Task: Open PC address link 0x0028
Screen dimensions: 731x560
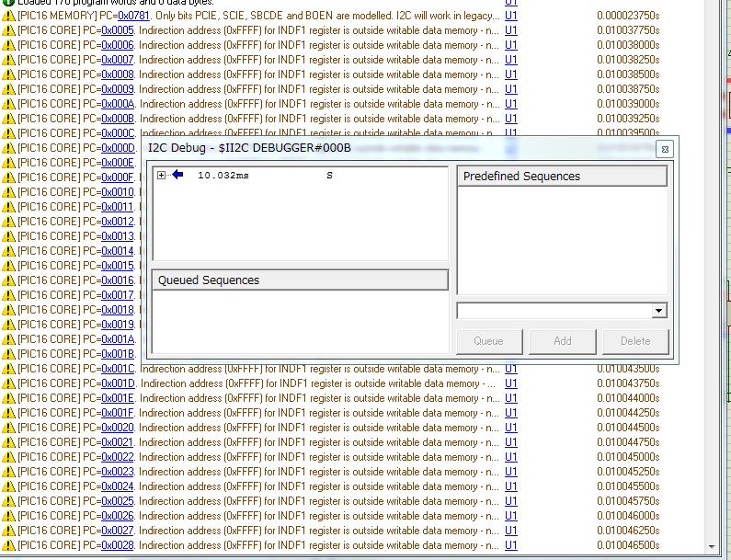Action: [118, 545]
